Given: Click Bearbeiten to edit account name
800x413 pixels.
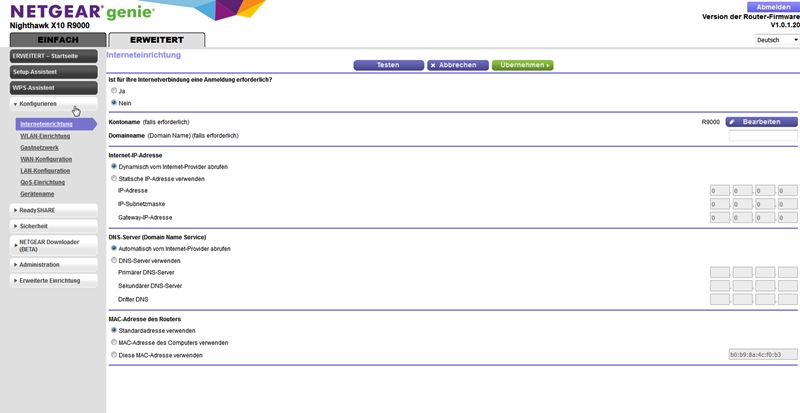Looking at the screenshot, I should coord(761,122).
